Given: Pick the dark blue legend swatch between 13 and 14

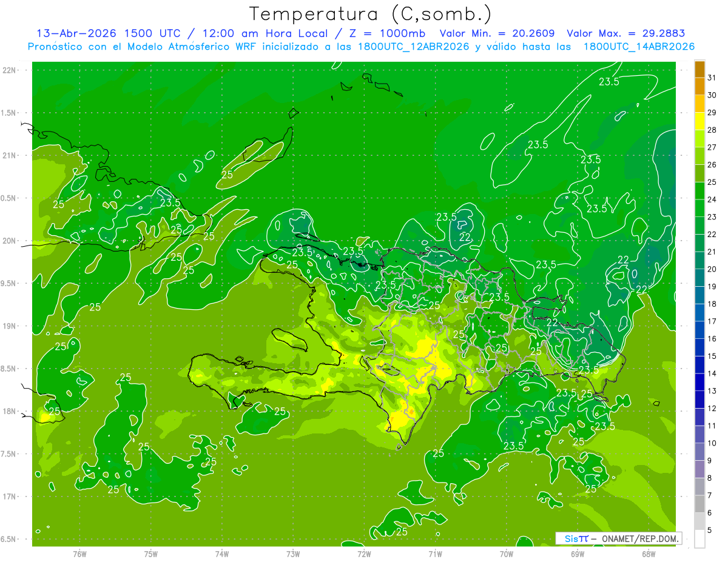Looking at the screenshot, I should (x=699, y=383).
